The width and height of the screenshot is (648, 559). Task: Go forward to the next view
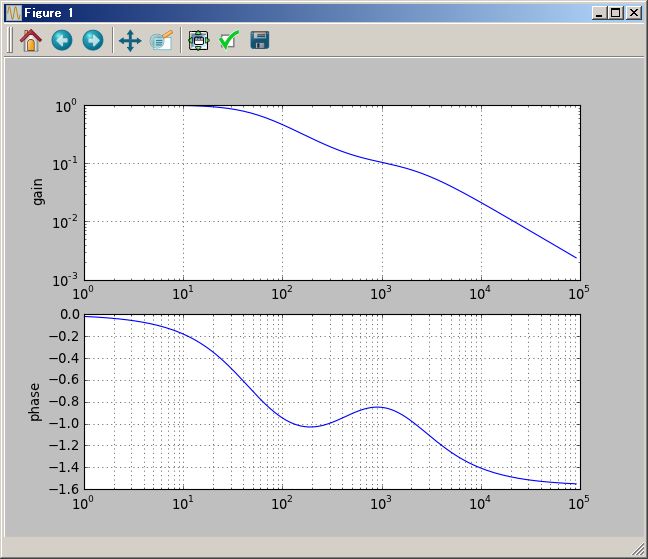pos(93,40)
